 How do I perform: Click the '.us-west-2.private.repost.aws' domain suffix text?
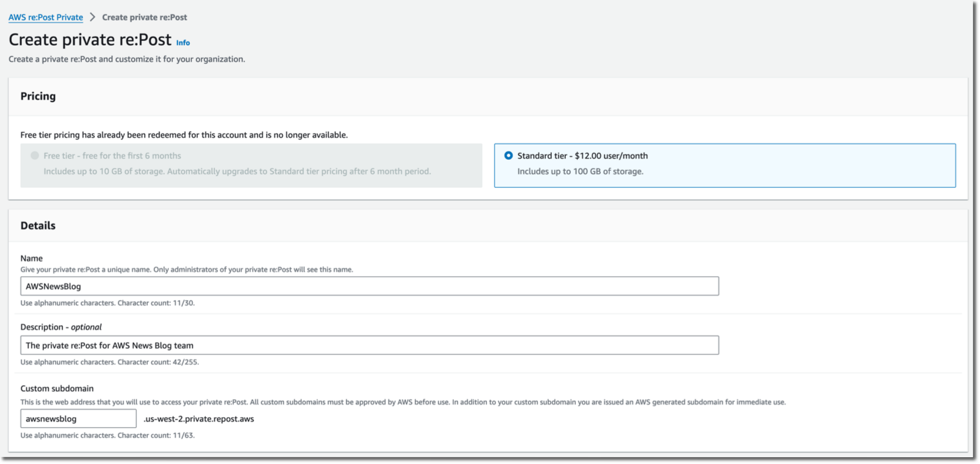(198, 419)
